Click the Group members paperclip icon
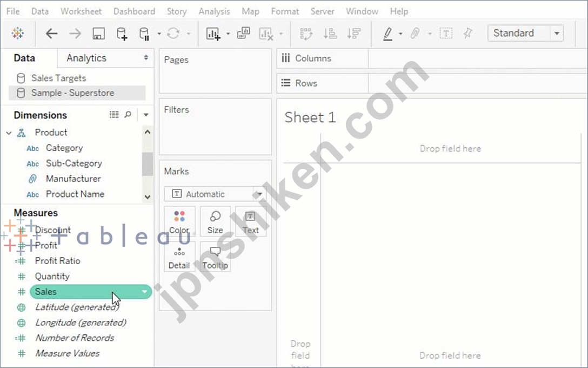Image resolution: width=588 pixels, height=368 pixels. click(x=415, y=34)
